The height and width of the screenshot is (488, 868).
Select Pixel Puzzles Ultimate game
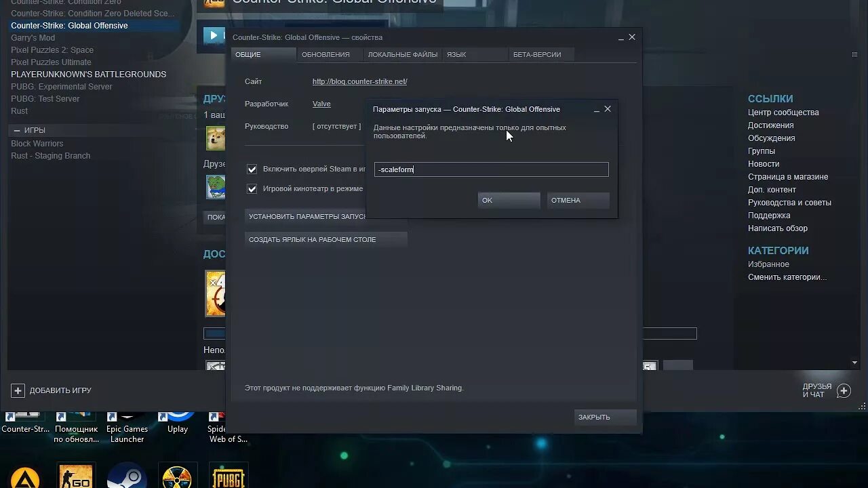(x=51, y=62)
